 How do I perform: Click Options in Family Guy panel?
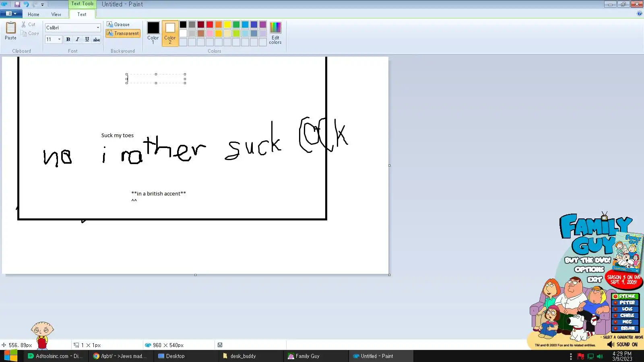click(x=589, y=269)
